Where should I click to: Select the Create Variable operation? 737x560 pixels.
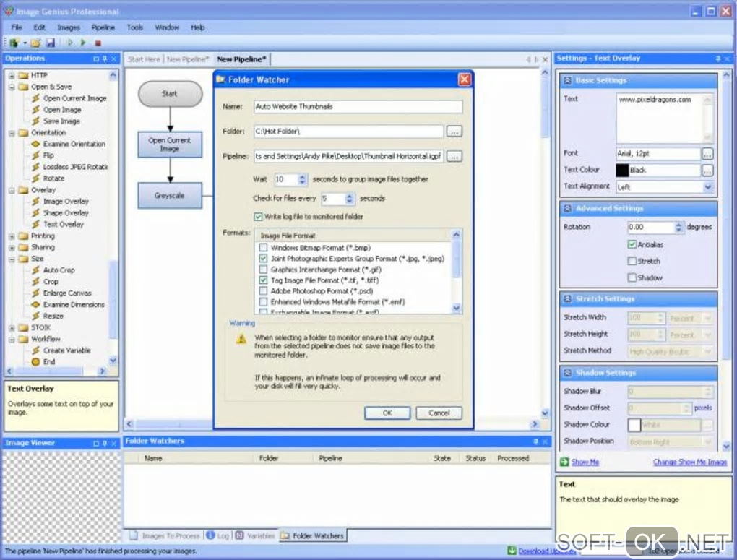66,350
